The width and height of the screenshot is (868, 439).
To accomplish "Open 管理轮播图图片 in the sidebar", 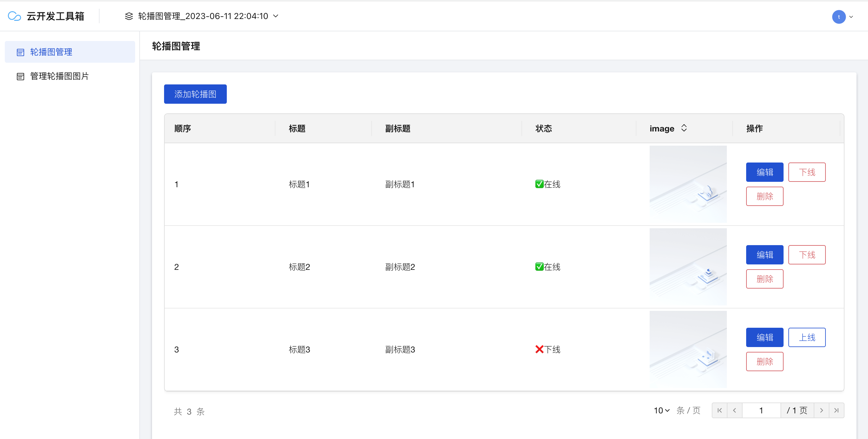I will pyautogui.click(x=59, y=76).
